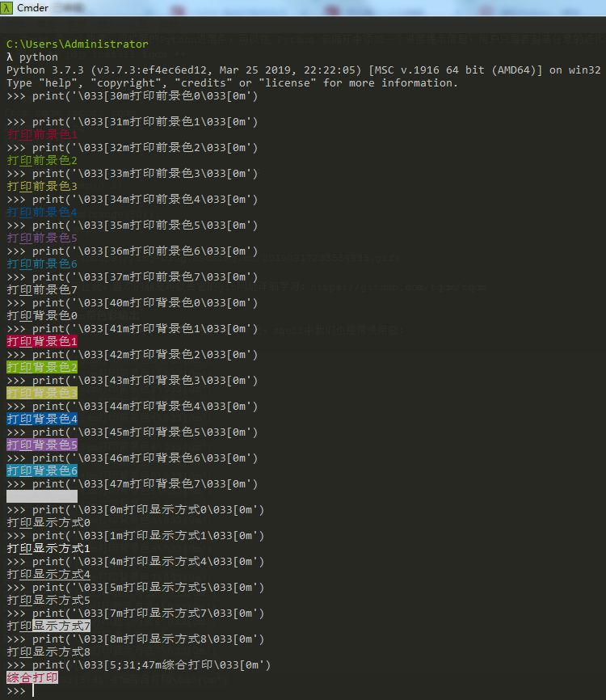Click output text 打印显示方式5
Viewport: 606px width, 700px height.
[x=48, y=601]
